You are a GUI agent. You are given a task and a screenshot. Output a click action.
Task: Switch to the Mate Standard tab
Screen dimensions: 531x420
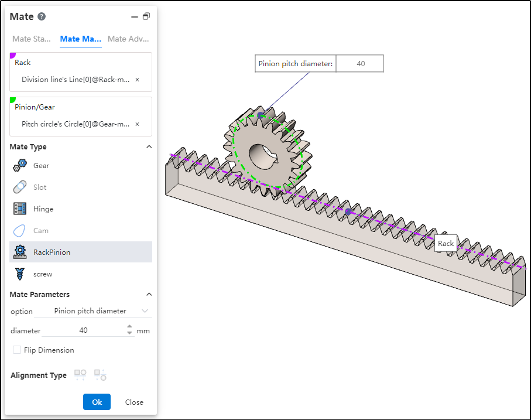tap(32, 39)
